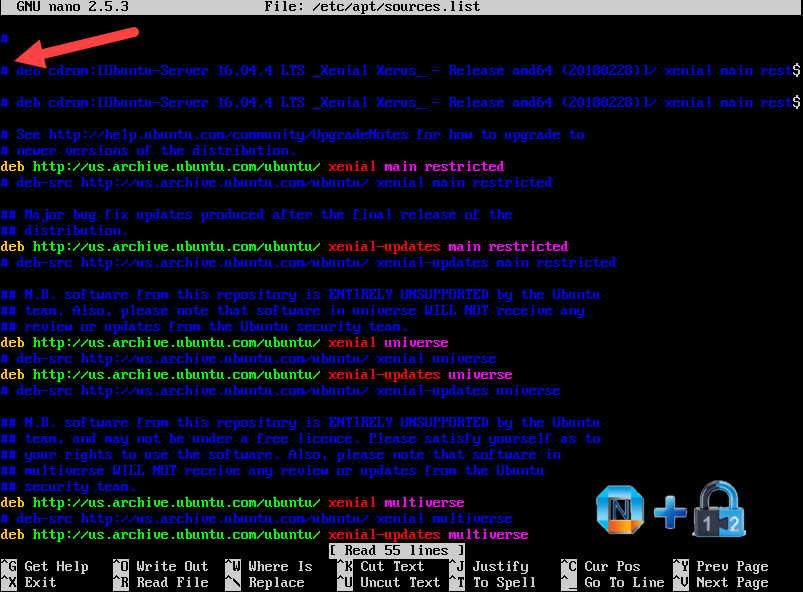Click the '## distribution.' comment line
The width and height of the screenshot is (803, 592).
coord(65,230)
